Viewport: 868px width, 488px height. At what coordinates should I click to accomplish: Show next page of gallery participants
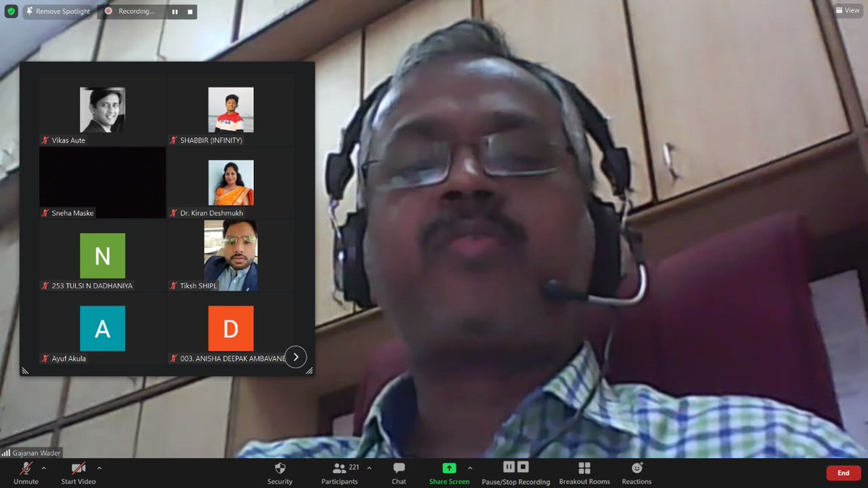pyautogui.click(x=296, y=356)
